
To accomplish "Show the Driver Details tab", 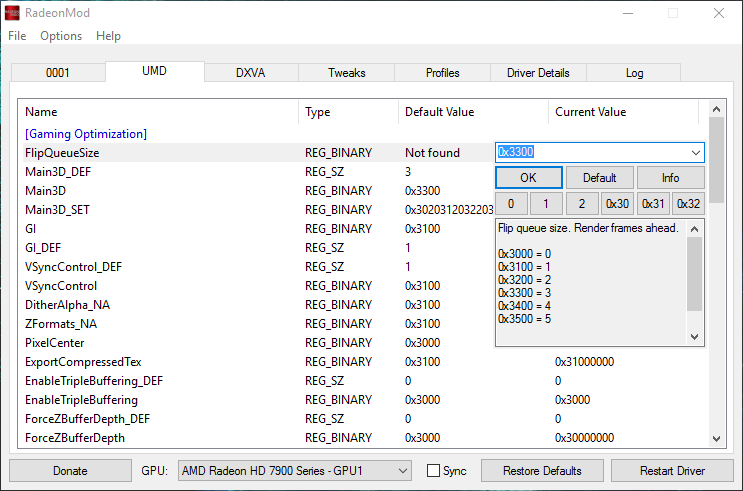I will (538, 73).
